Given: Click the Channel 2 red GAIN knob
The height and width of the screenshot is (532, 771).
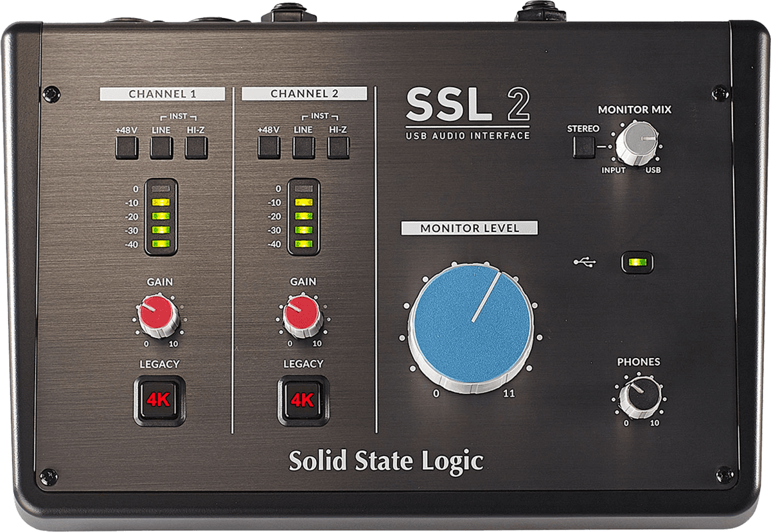Looking at the screenshot, I should point(303,316).
